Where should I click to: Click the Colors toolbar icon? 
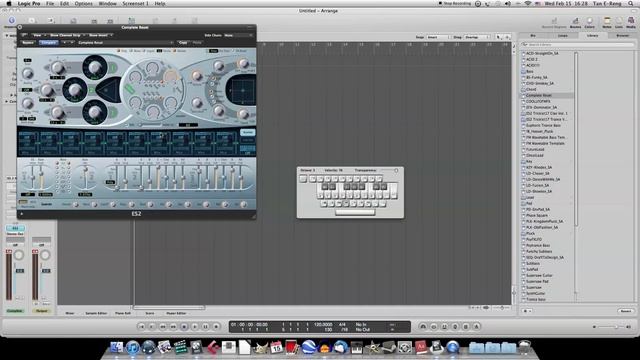pyautogui.click(x=589, y=22)
